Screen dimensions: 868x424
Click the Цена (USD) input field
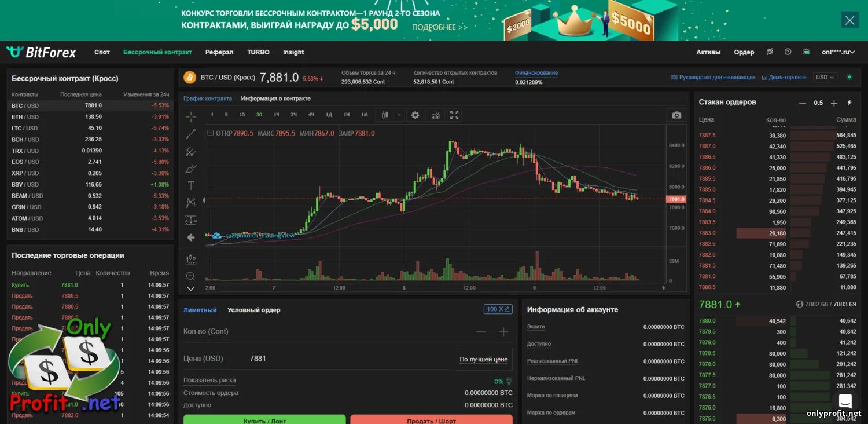pyautogui.click(x=316, y=359)
